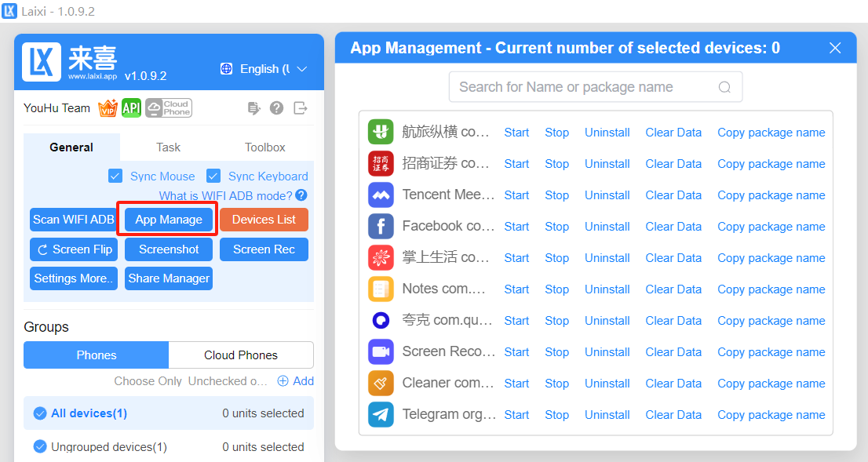This screenshot has width=868, height=462.
Task: Switch to the Task tab
Action: tap(168, 147)
